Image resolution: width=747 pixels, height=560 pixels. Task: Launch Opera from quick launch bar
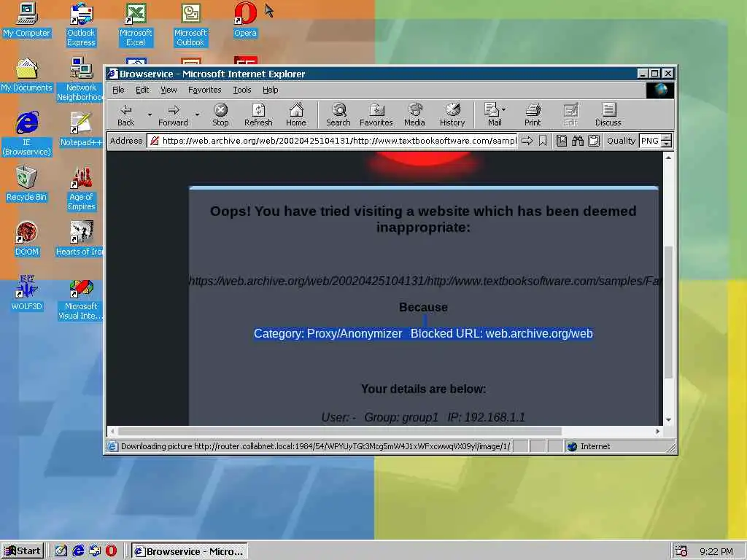click(x=111, y=551)
